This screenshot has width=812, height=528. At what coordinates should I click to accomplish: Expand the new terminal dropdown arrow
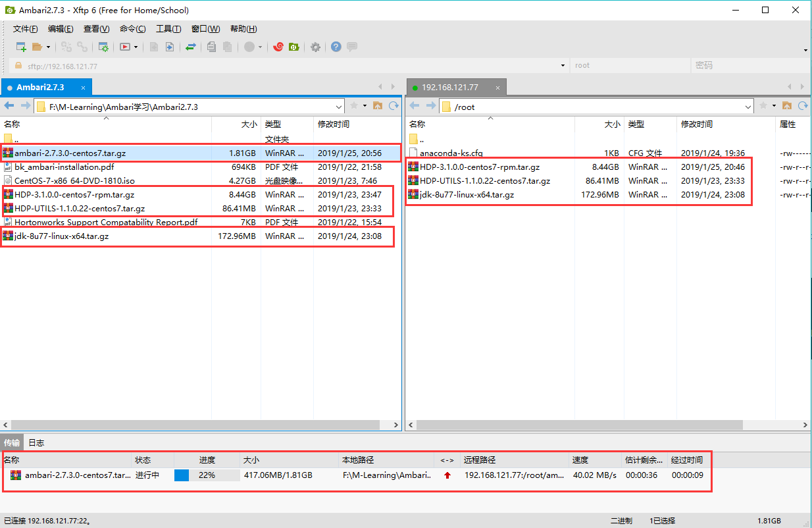[x=136, y=47]
